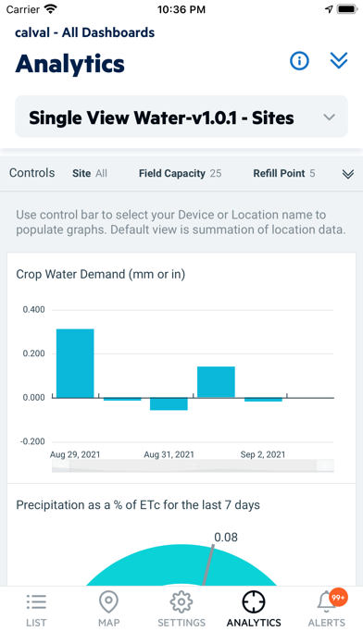Open the Alerts bell icon
Image resolution: width=363 pixels, height=644 pixels.
(x=326, y=602)
